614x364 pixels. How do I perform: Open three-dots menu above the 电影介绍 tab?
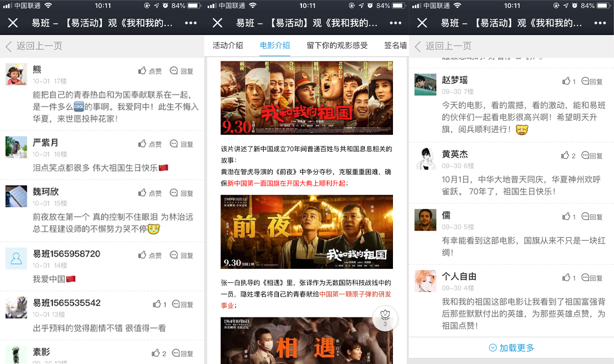coord(395,23)
